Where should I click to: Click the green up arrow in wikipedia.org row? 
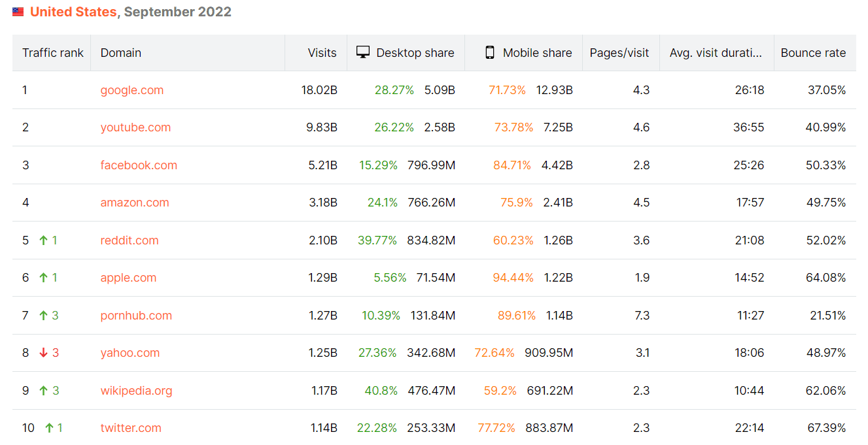43,391
